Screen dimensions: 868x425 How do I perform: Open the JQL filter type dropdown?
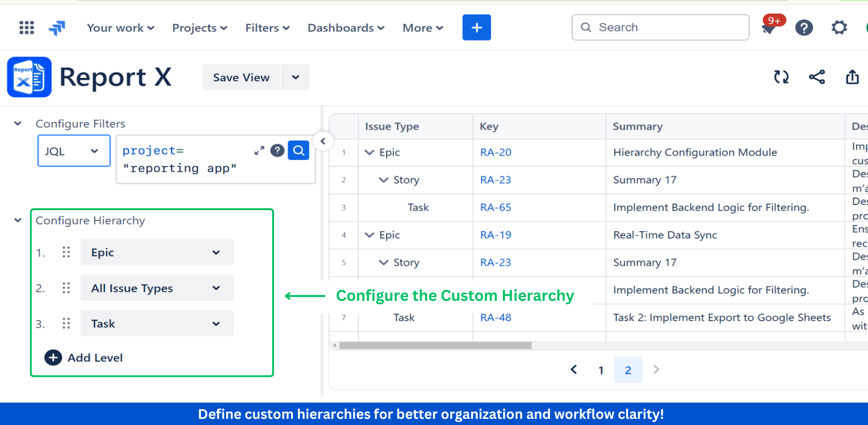point(74,151)
